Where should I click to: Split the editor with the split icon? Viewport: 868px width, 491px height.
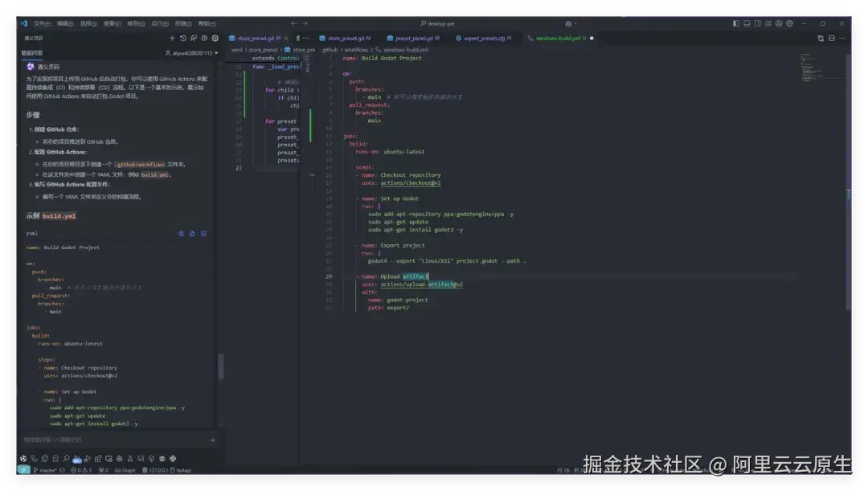tap(832, 39)
